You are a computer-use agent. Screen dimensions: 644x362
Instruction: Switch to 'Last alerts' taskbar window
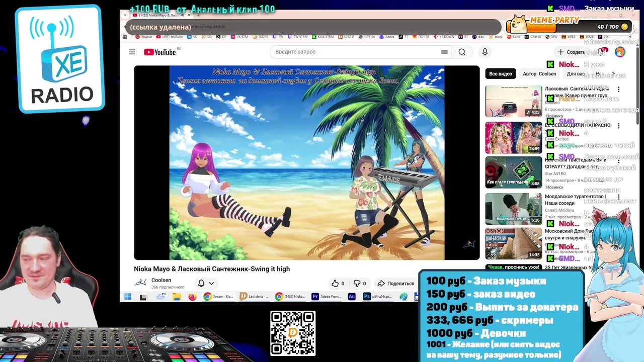click(254, 297)
